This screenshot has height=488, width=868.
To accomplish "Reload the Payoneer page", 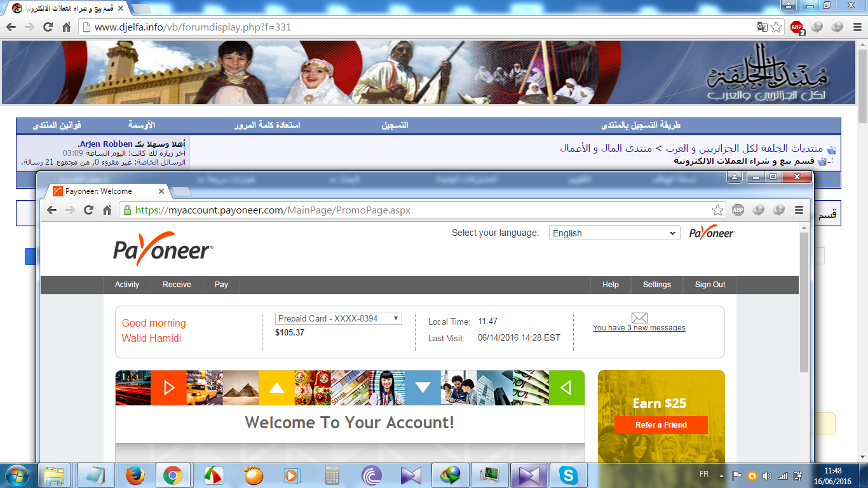I will pos(89,210).
